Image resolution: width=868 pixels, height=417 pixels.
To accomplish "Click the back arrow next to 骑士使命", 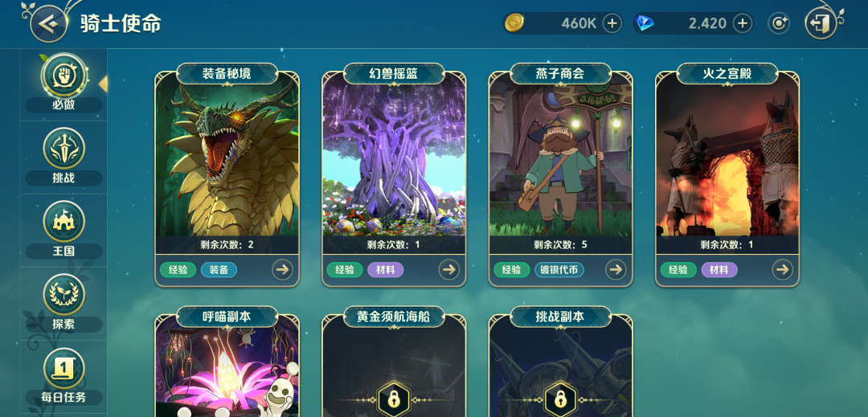I will pyautogui.click(x=49, y=23).
